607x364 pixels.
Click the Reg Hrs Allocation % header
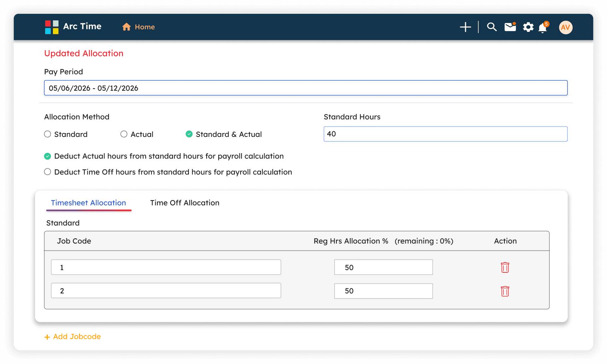(351, 241)
